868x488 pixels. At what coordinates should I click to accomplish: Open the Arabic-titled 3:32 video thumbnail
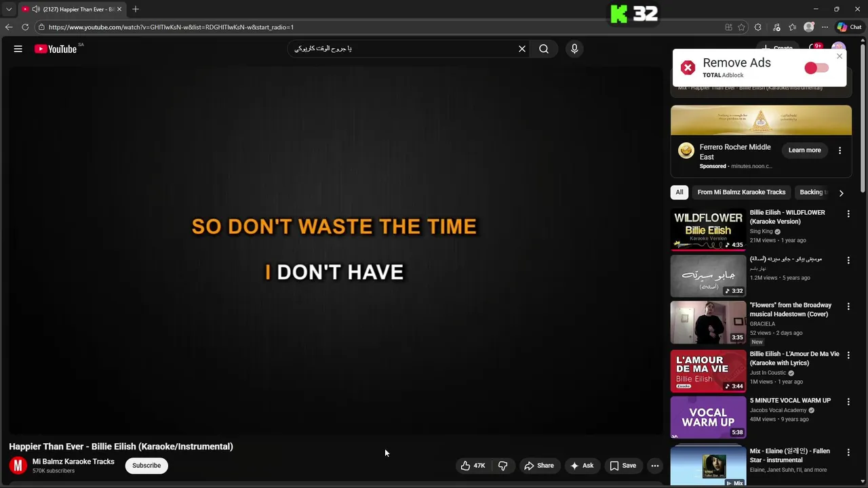(x=708, y=277)
